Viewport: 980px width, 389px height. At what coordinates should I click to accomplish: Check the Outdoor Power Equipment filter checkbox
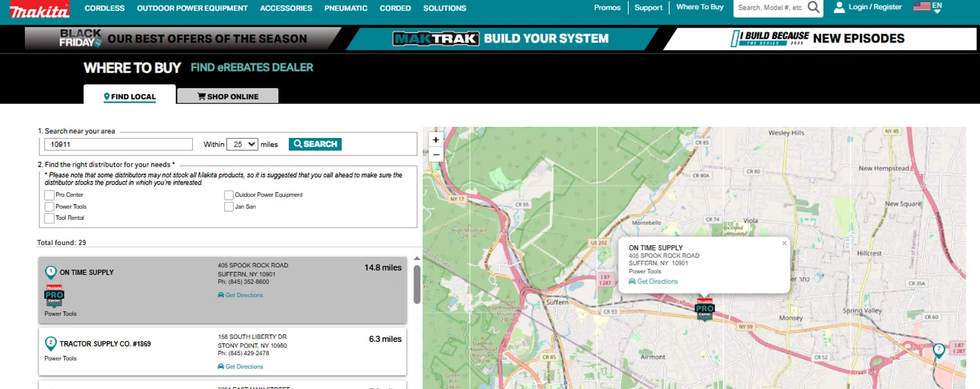[x=229, y=195]
